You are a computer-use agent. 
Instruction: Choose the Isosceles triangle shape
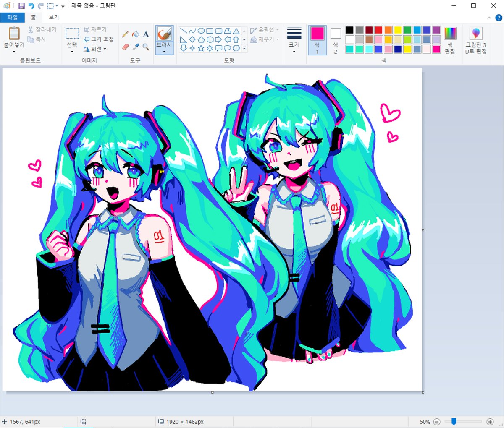pyautogui.click(x=236, y=31)
